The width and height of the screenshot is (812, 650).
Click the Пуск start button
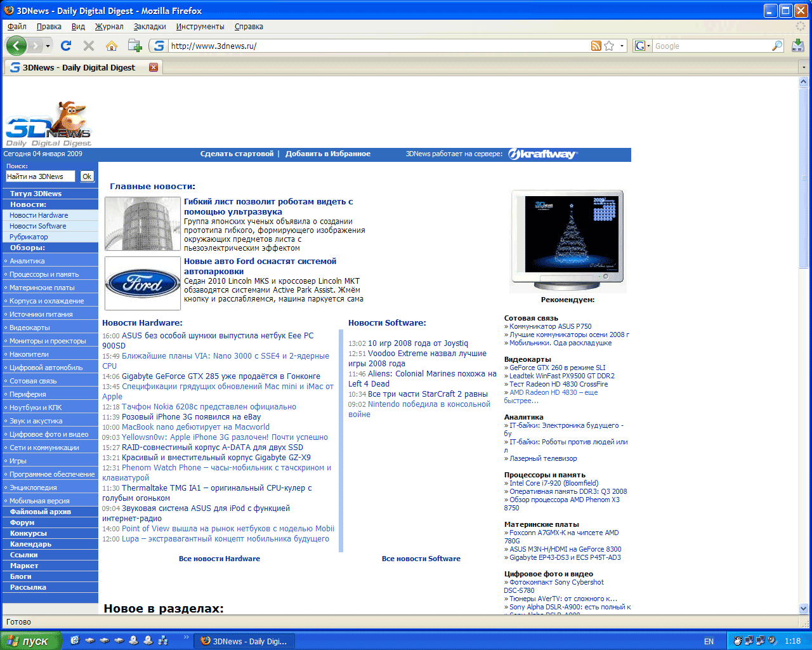[x=30, y=641]
